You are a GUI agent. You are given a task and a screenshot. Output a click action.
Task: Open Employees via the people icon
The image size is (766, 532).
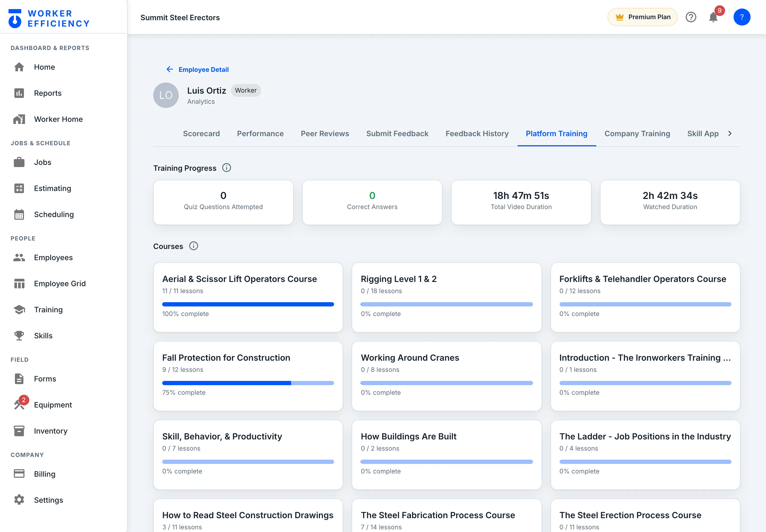pyautogui.click(x=19, y=257)
